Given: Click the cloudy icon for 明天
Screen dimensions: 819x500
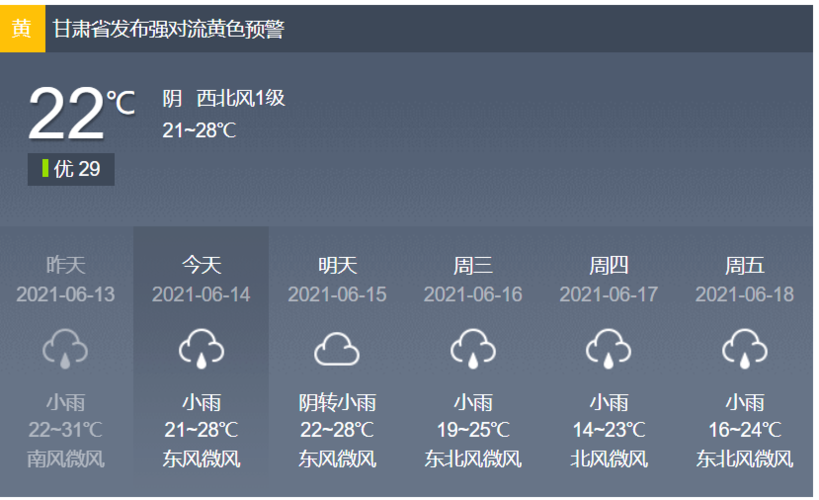Looking at the screenshot, I should point(337,349).
